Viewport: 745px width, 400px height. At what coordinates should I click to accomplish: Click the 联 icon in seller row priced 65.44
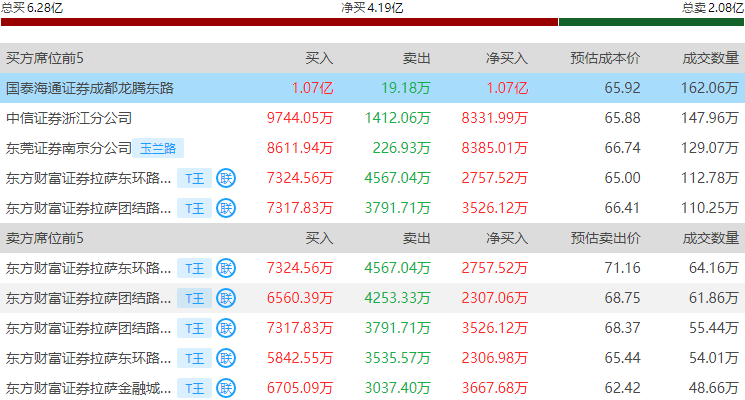[226, 358]
